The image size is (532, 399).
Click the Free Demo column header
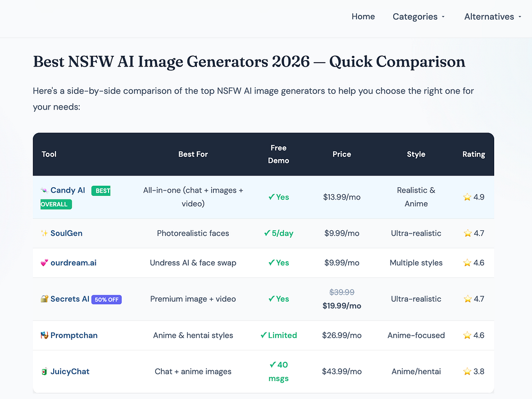tap(279, 154)
